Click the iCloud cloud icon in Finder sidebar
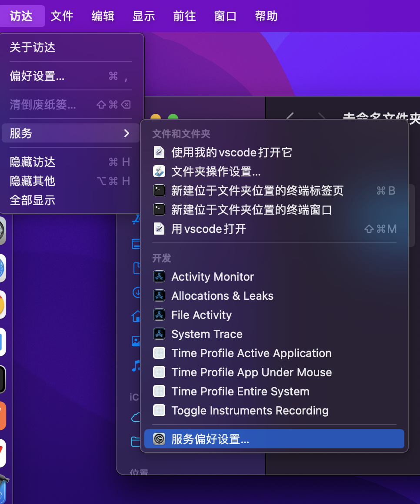 [136, 417]
